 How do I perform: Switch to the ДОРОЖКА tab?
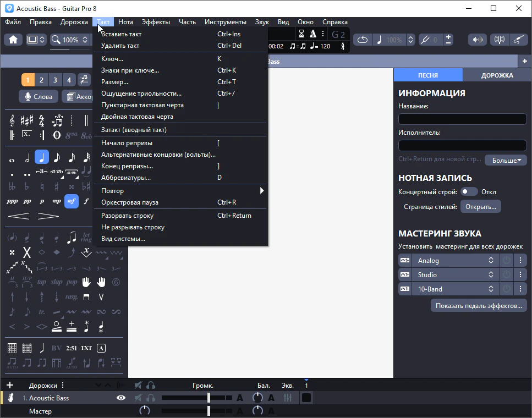(x=497, y=75)
